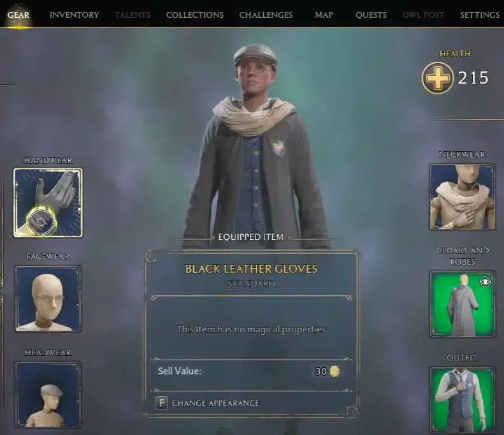This screenshot has height=435, width=504.
Task: Click the golden Health plus icon
Action: point(438,78)
